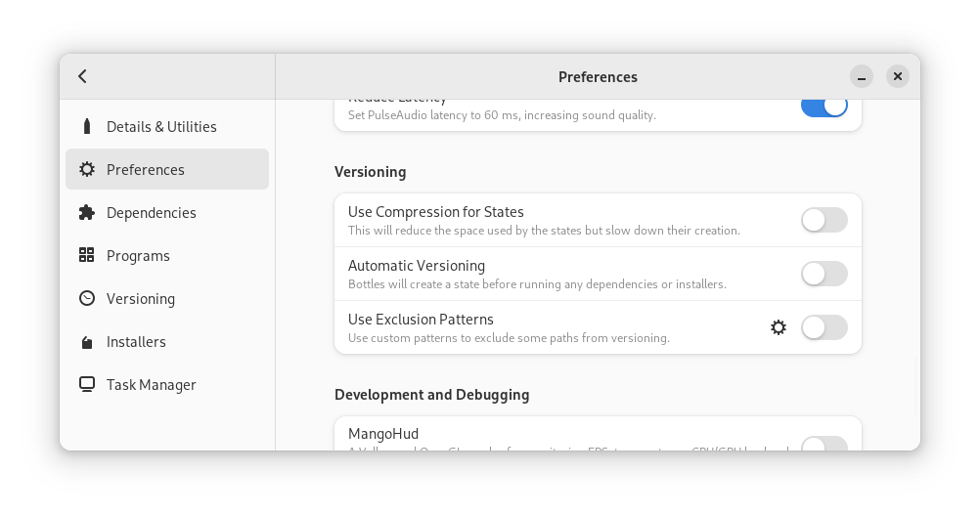Click the Task Manager monitor icon

pyautogui.click(x=87, y=384)
